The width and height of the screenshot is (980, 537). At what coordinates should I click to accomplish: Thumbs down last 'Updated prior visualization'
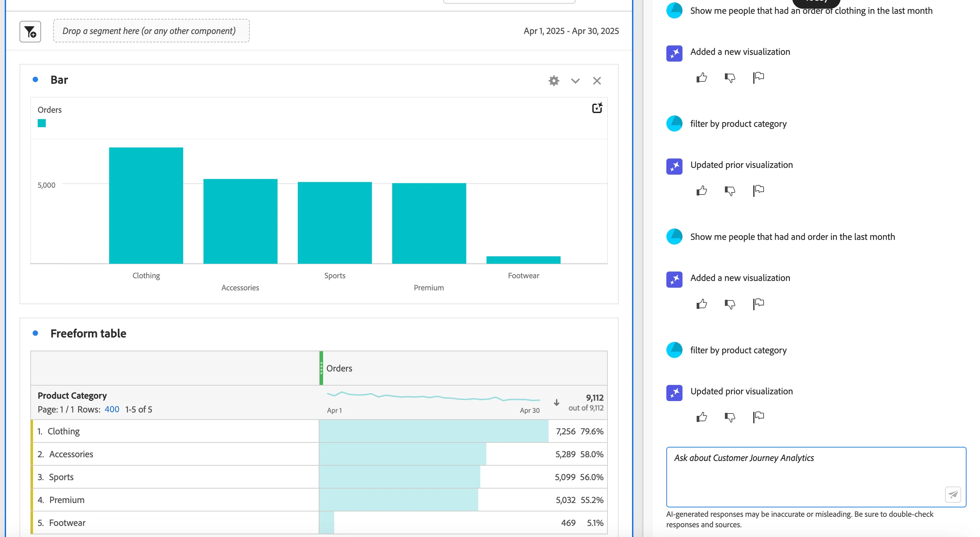point(730,417)
